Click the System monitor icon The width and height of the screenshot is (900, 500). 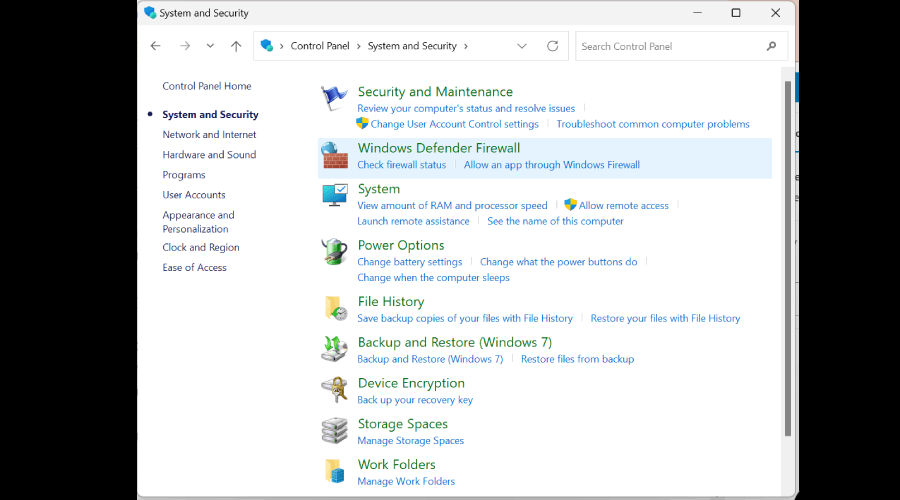click(x=335, y=195)
